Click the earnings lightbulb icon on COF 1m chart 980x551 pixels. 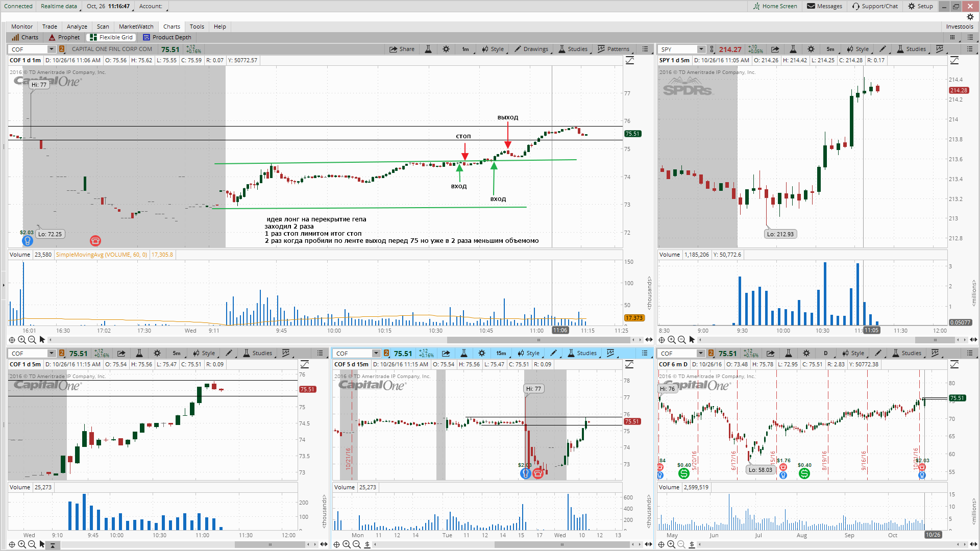(x=27, y=241)
